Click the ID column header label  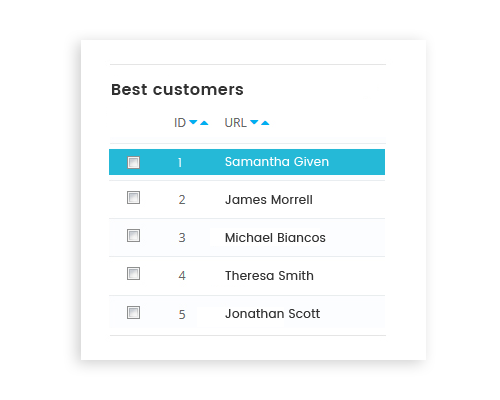pos(180,123)
